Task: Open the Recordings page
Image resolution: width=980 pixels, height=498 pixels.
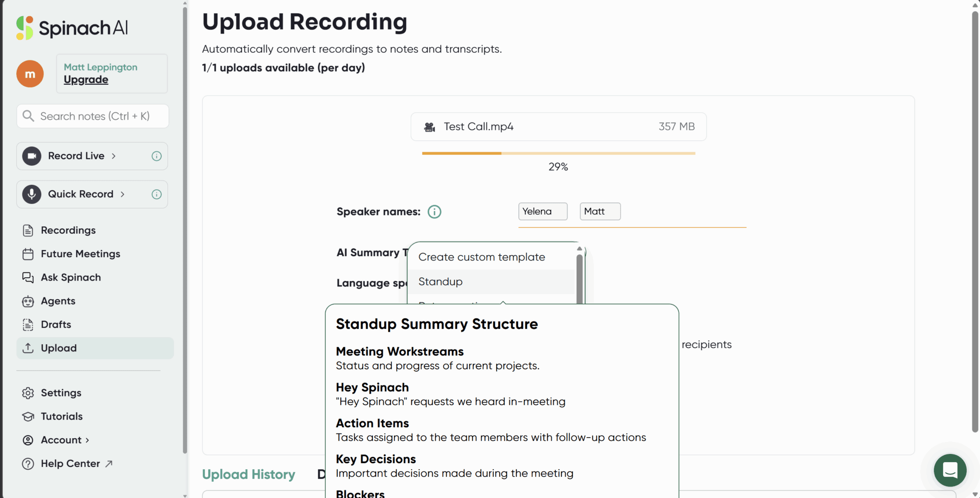Action: (x=68, y=230)
